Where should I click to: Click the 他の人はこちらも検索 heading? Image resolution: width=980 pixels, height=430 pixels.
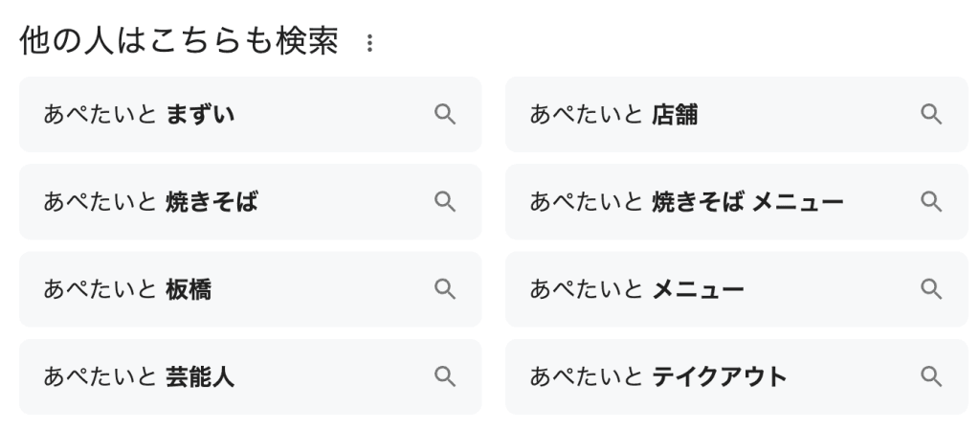[179, 44]
